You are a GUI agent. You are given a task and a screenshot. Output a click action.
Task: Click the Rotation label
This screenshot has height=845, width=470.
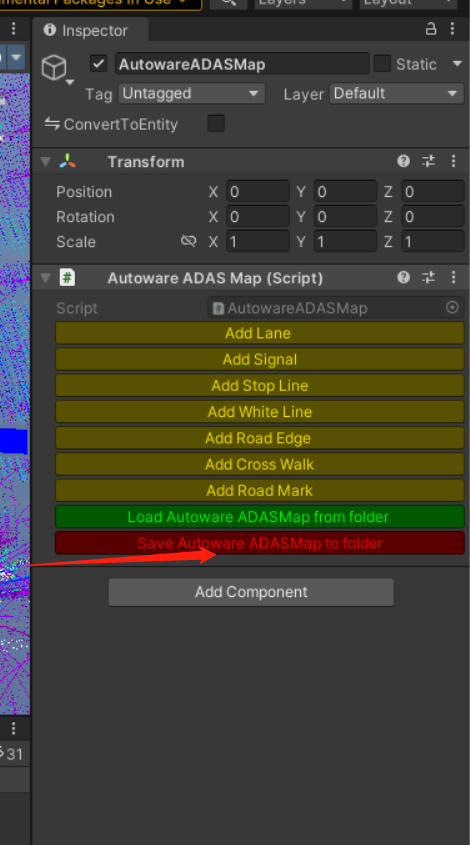point(85,217)
